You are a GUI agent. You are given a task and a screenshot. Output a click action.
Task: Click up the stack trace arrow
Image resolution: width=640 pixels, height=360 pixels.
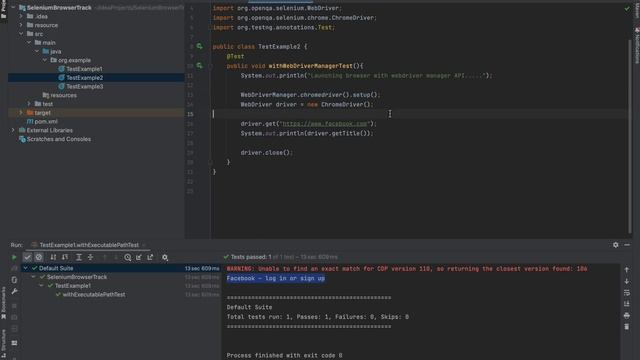coord(627,270)
